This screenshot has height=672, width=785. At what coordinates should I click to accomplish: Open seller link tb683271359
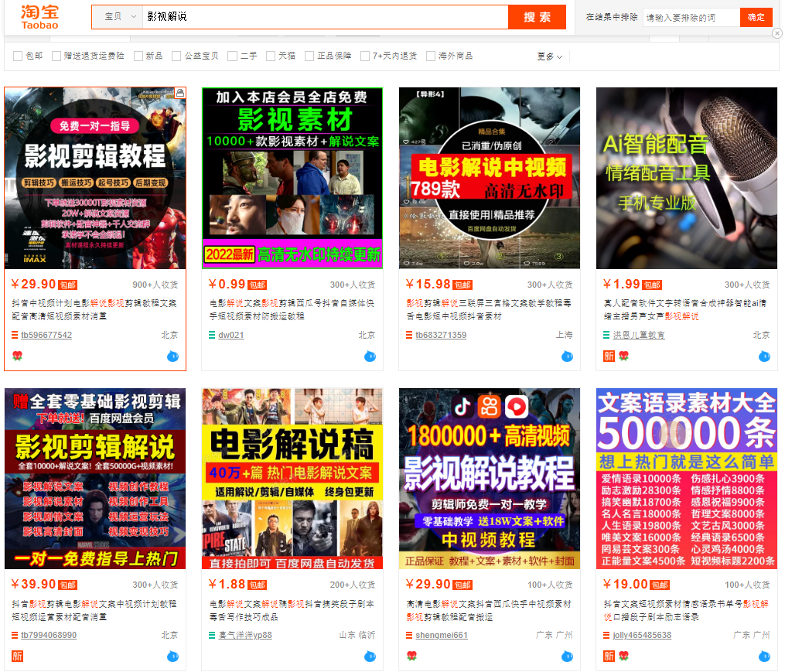tap(441, 335)
